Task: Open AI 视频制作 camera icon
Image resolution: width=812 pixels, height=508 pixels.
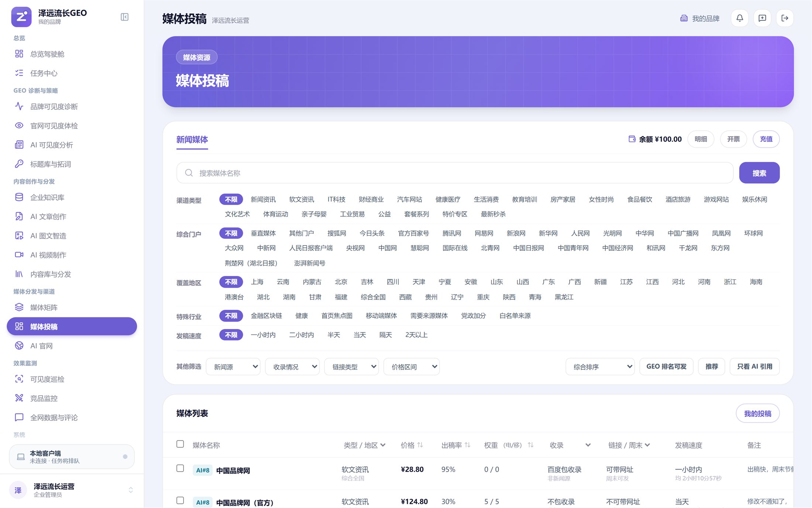Action: click(x=19, y=255)
